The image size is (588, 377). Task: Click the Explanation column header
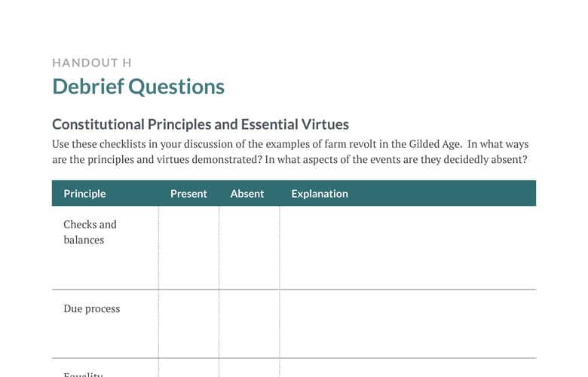[320, 194]
